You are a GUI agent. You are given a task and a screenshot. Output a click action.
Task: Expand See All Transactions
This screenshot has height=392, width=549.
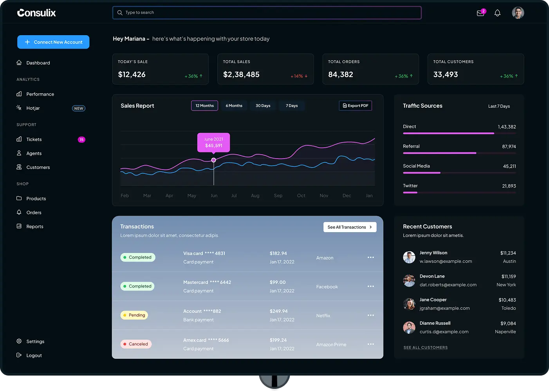[350, 227]
